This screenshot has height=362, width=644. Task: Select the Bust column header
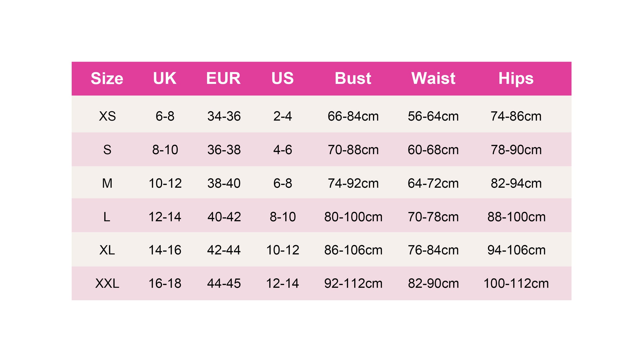tap(353, 79)
